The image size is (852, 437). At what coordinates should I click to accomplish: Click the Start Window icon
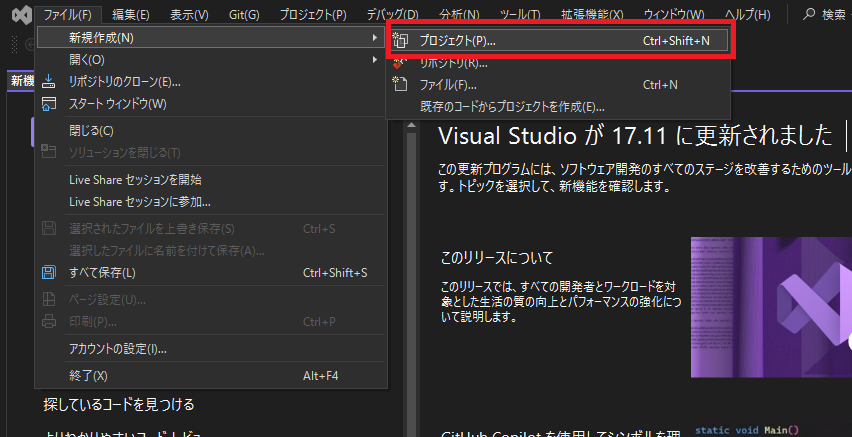(x=49, y=103)
